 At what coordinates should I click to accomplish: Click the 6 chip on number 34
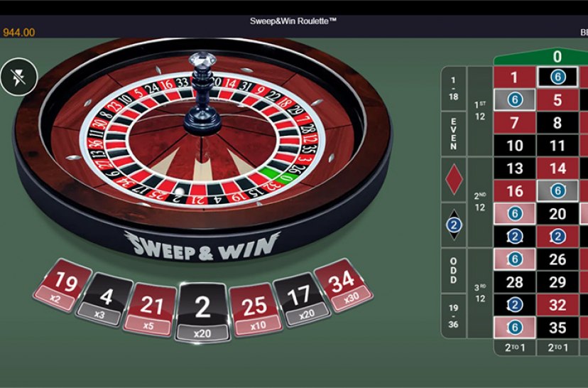[515, 327]
